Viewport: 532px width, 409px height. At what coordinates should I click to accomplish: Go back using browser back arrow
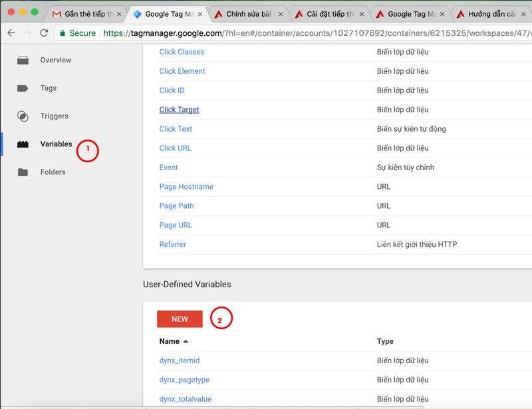tap(11, 33)
